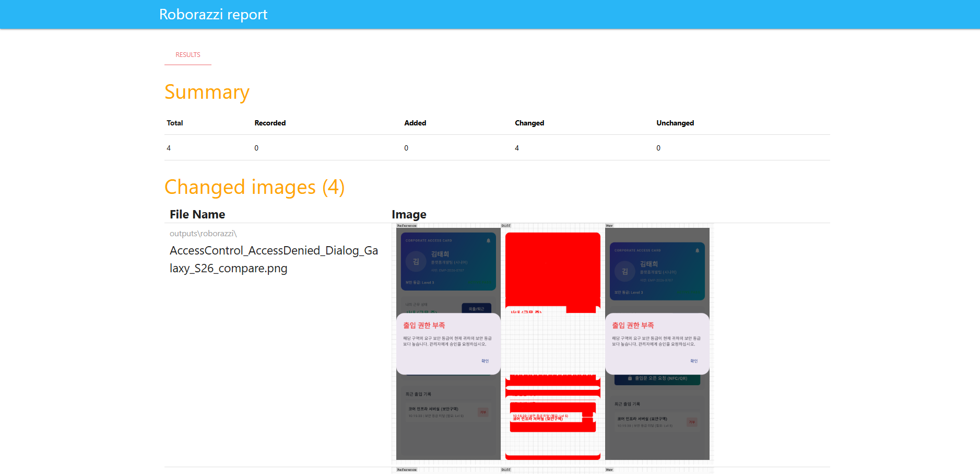This screenshot has width=980, height=474.
Task: Select the Total column header
Action: tap(175, 123)
